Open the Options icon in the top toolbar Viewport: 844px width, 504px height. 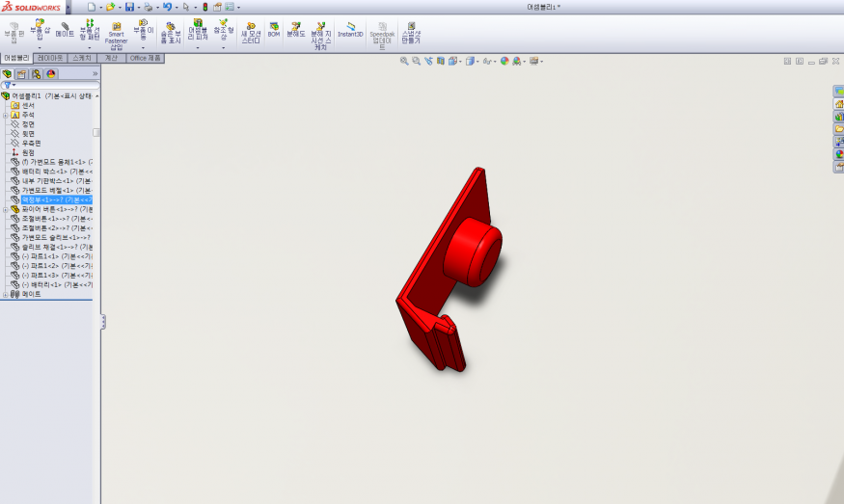[x=230, y=7]
